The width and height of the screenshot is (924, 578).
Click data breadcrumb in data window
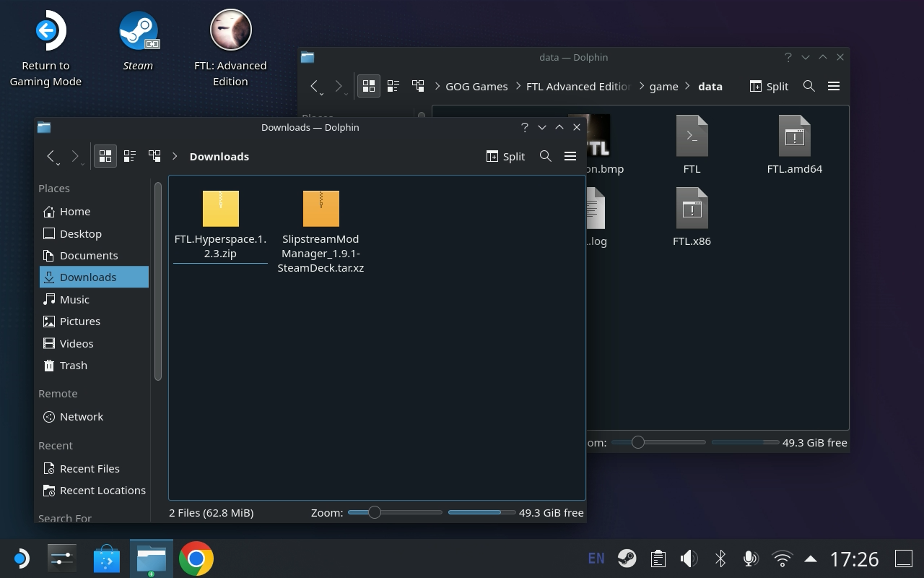[710, 86]
